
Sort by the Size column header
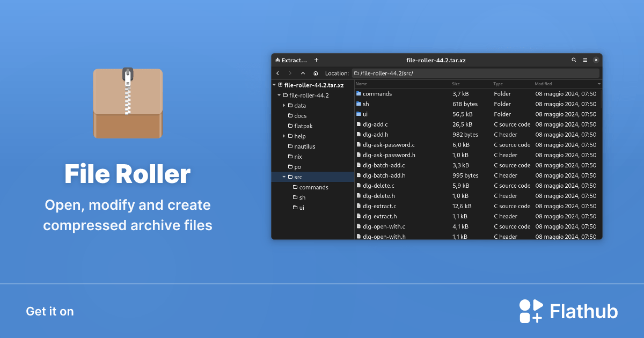point(456,84)
